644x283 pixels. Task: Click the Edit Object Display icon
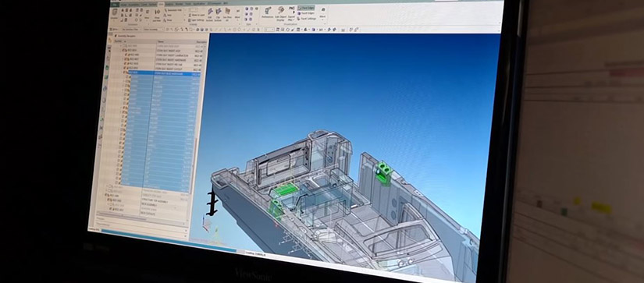coord(281,14)
